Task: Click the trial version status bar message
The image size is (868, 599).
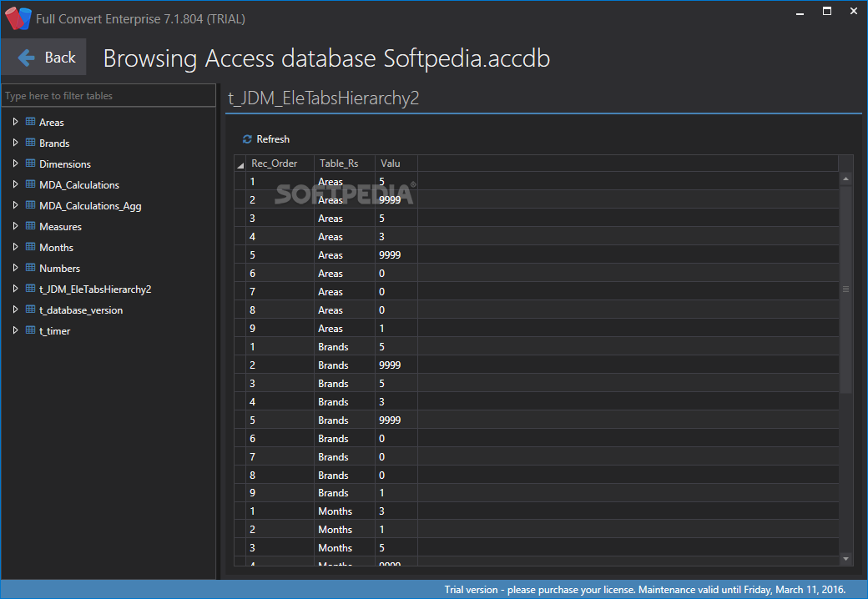Action: pos(645,590)
